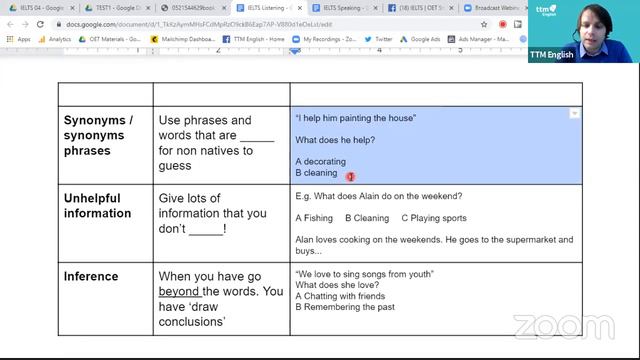The image size is (640, 360).
Task: Open the Analytics bookmark
Action: (x=55, y=39)
